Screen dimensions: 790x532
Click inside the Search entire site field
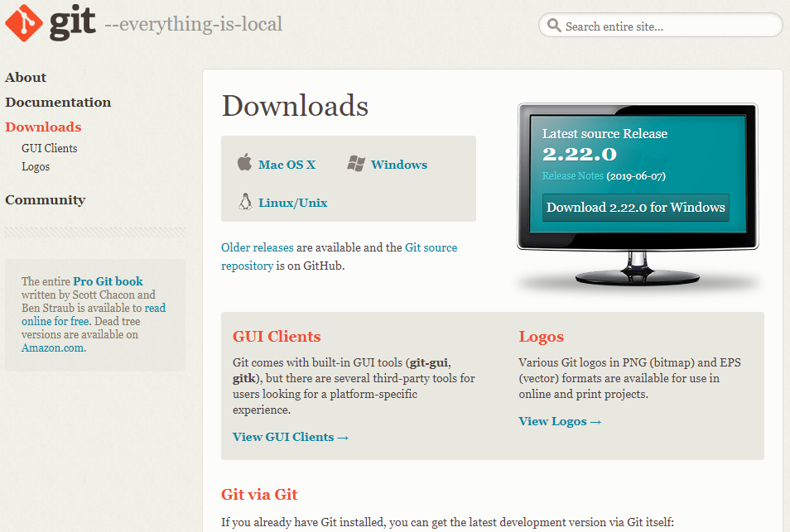[x=660, y=25]
